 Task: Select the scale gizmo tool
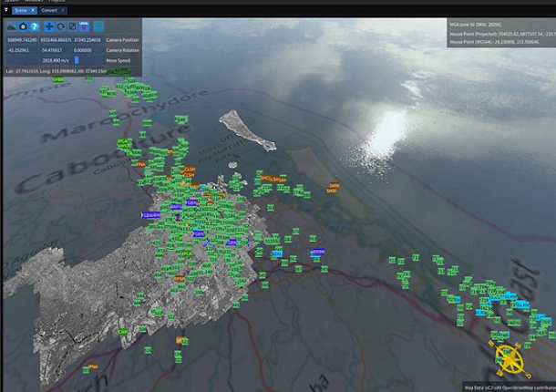pyautogui.click(x=72, y=26)
